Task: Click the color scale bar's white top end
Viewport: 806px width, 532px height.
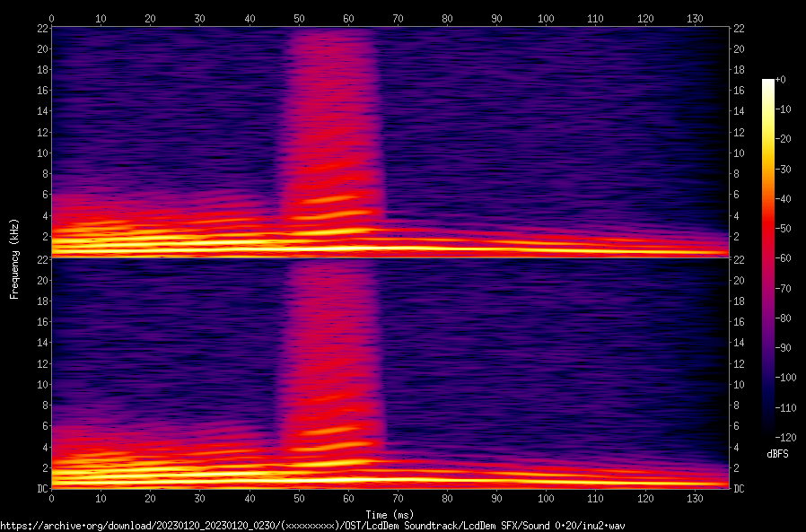Action: (x=768, y=83)
